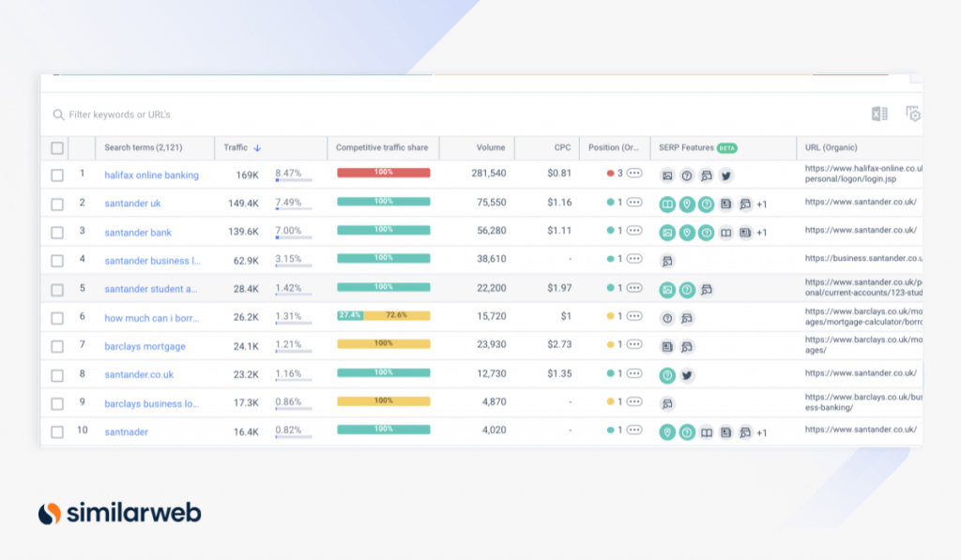The height and width of the screenshot is (560, 961).
Task: Check the select-all checkbox in the table header
Action: (56, 147)
